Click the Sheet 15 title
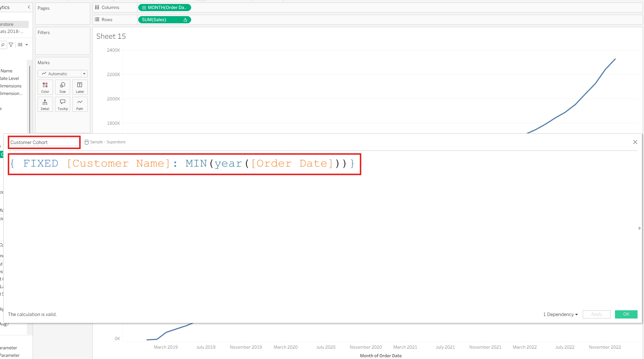 point(111,36)
